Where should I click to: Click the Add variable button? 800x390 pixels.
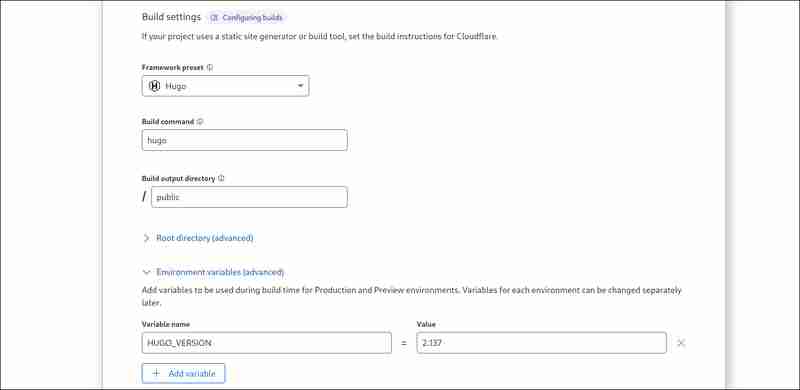click(183, 373)
